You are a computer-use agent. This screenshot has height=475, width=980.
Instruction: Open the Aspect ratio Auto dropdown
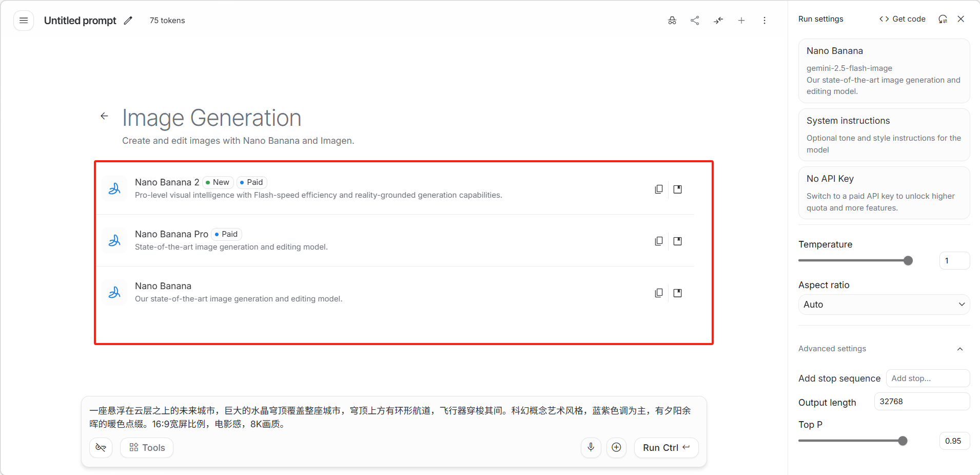click(884, 305)
